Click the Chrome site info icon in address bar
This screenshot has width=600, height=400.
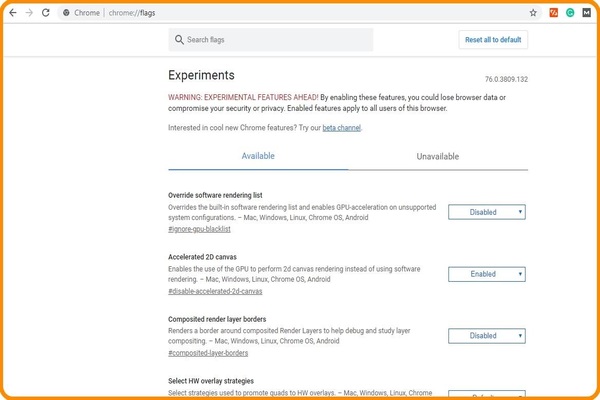pyautogui.click(x=66, y=13)
